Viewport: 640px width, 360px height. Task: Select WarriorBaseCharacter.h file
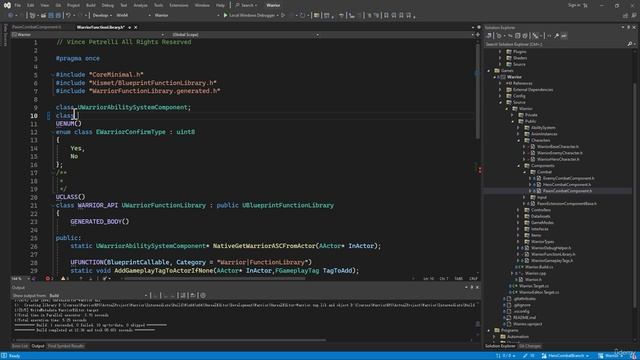[x=558, y=147]
